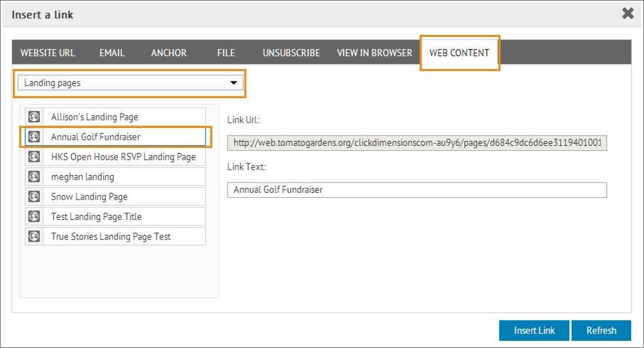Switch to the Unsubscribe tab
Screen dimensions: 644x348
[x=291, y=53]
